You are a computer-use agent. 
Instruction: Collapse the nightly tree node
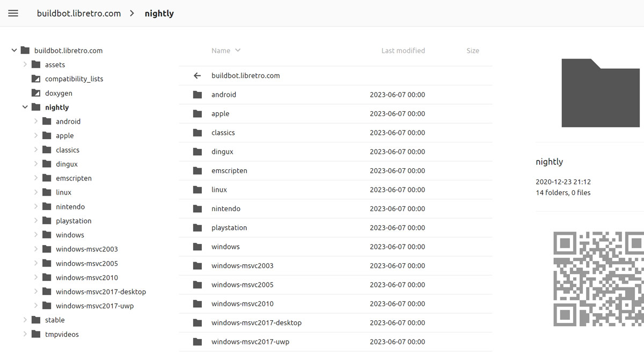pyautogui.click(x=25, y=107)
